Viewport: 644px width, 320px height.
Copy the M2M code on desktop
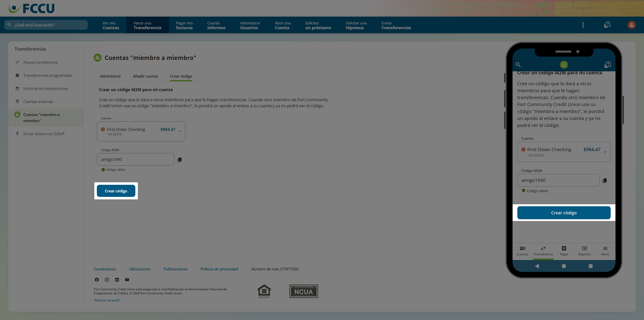tap(179, 160)
